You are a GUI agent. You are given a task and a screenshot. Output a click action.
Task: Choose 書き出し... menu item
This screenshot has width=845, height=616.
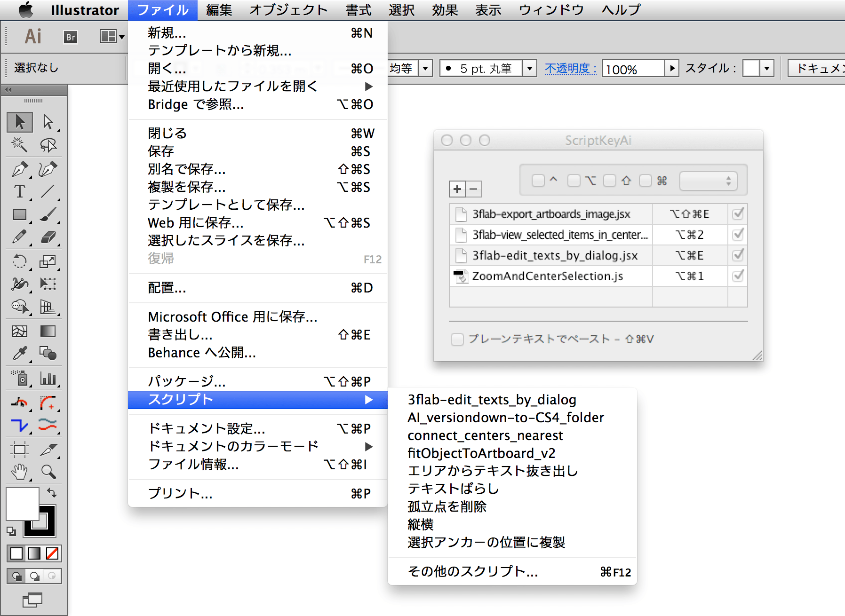point(258,335)
